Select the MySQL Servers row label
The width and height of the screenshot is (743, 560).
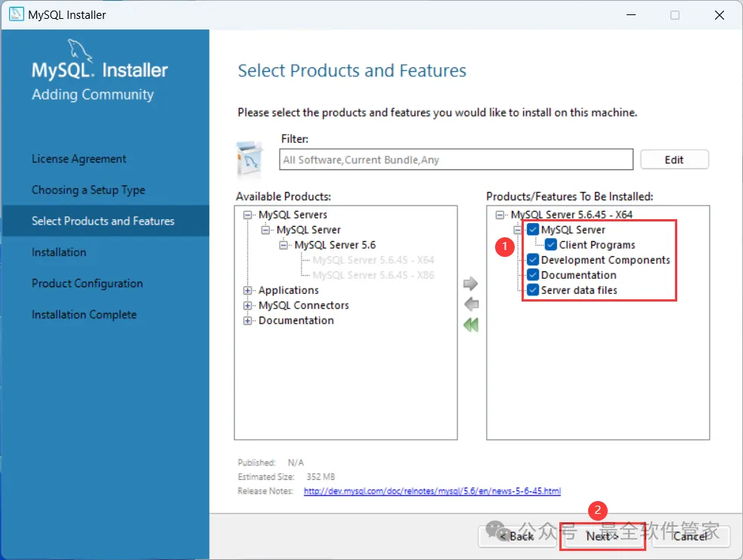pyautogui.click(x=293, y=215)
